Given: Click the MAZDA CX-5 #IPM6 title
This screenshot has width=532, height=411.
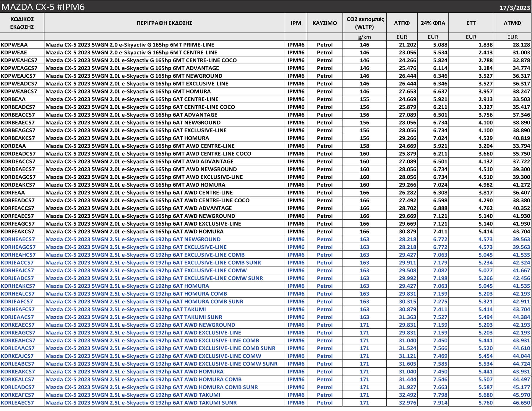Looking at the screenshot, I should tap(43, 7).
